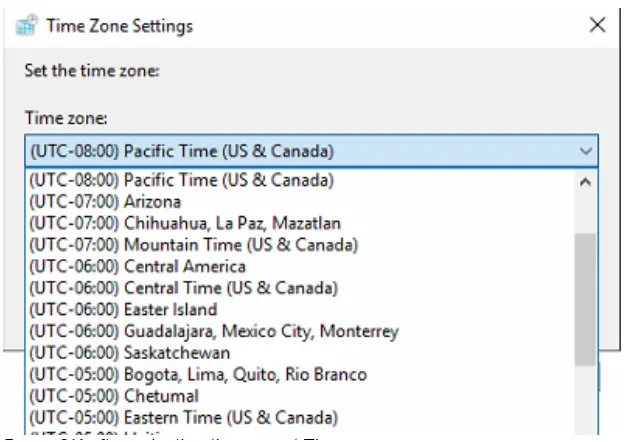This screenshot has height=442, width=634.
Task: Select Chihuahua, La Paz, Mazatlan
Action: coord(185,223)
